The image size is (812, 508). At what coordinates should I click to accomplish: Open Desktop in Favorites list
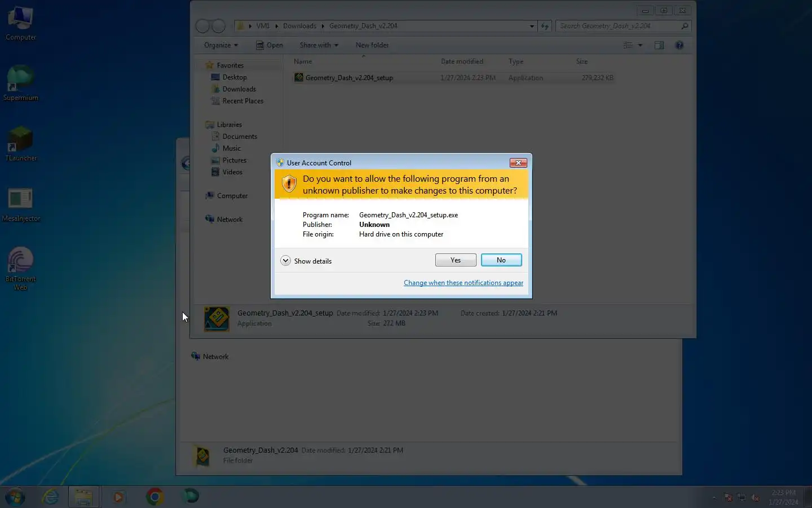234,77
